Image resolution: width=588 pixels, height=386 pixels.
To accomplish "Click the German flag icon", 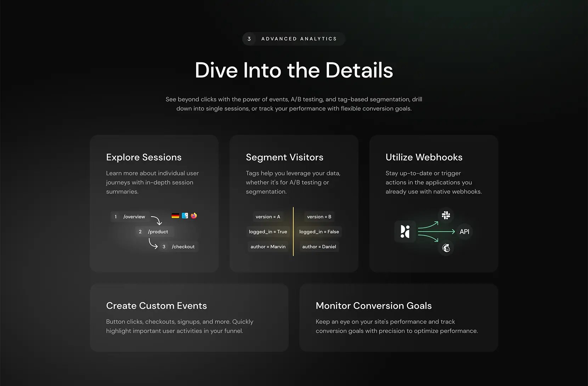I will tap(175, 216).
